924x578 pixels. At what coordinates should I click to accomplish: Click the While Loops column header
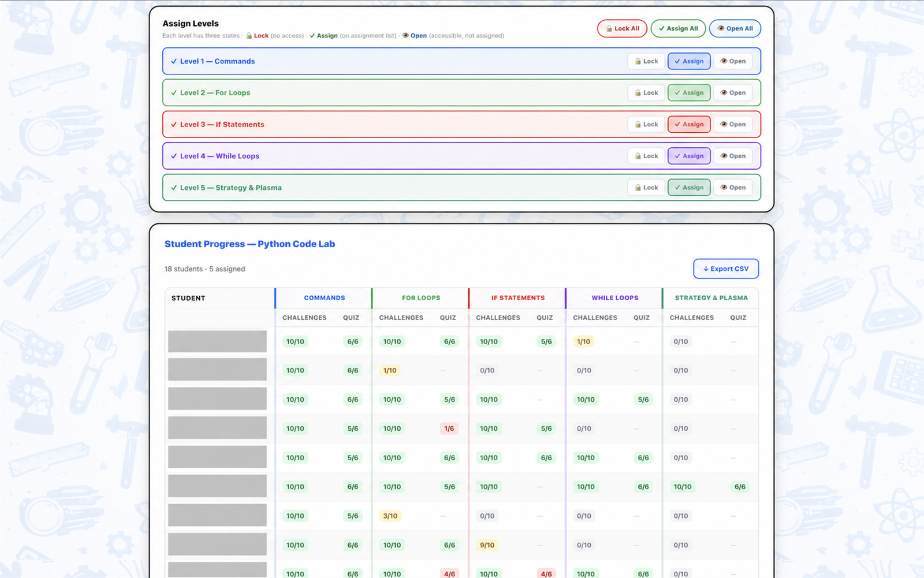[x=615, y=298]
